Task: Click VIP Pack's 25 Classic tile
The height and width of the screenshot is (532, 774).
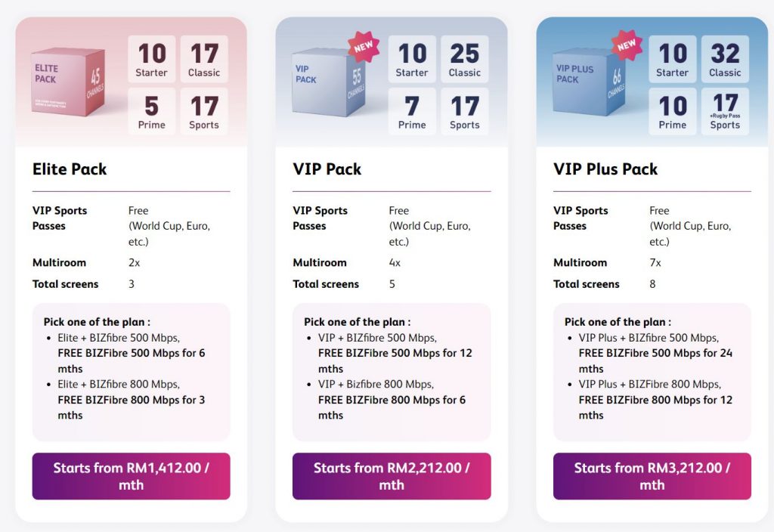Action: [x=464, y=59]
